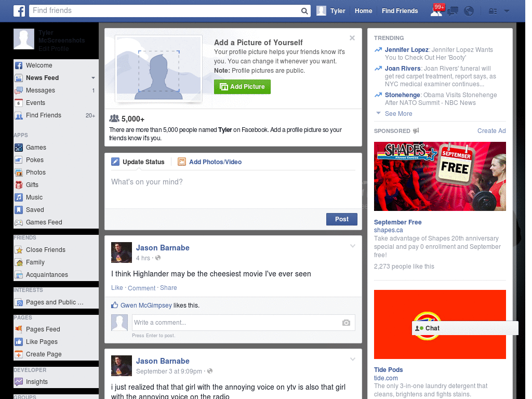Click the News Feed sidebar icon

coord(19,78)
